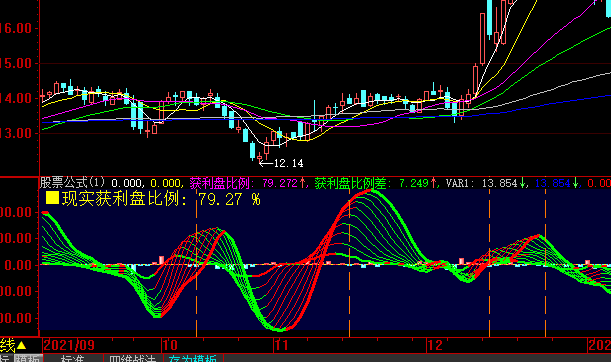Viewport: 611px width, 362px height.
Task: Click the 12.14 lowest-price marker label
Action: [288, 163]
